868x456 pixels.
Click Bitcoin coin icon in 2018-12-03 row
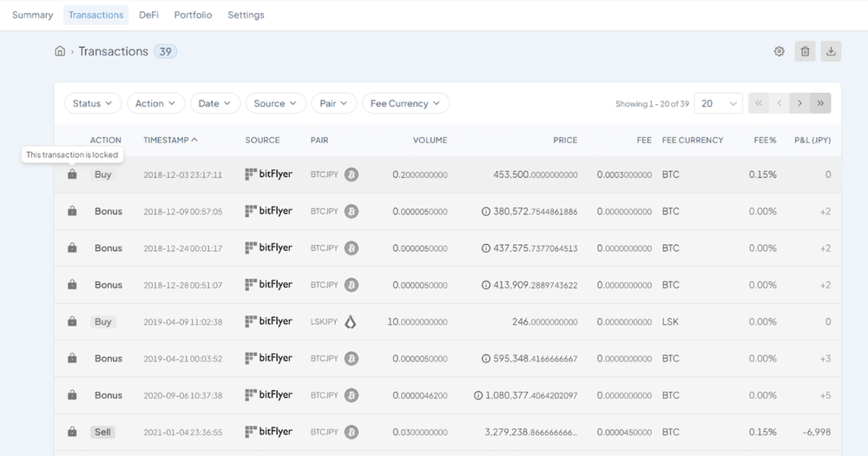click(x=351, y=175)
